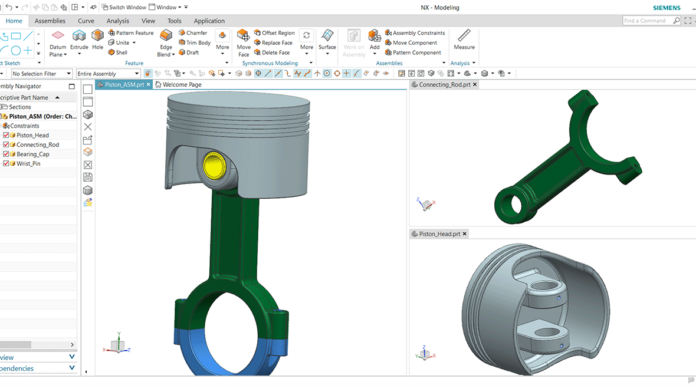696x385 pixels.
Task: Open the Entire Assembly scope dropdown
Action: tap(108, 74)
